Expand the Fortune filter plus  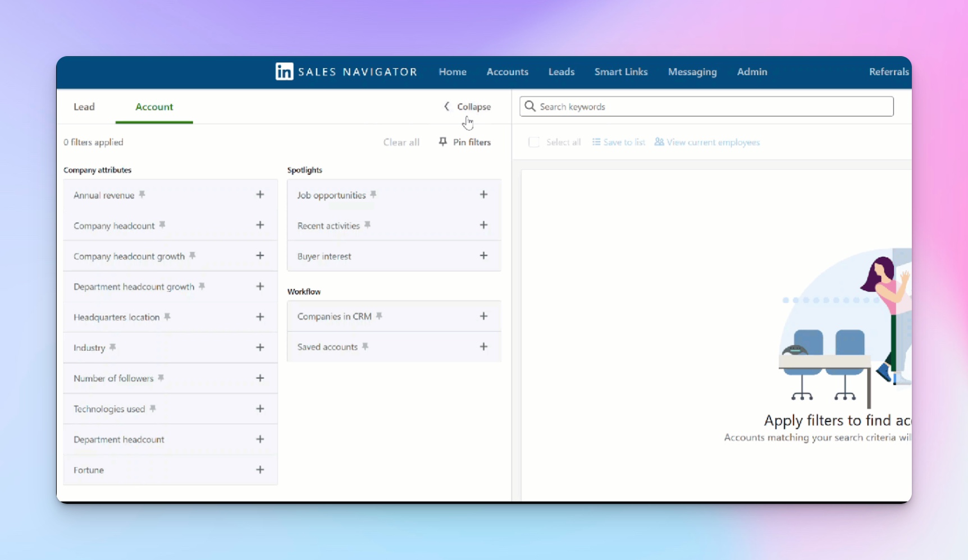pos(260,470)
